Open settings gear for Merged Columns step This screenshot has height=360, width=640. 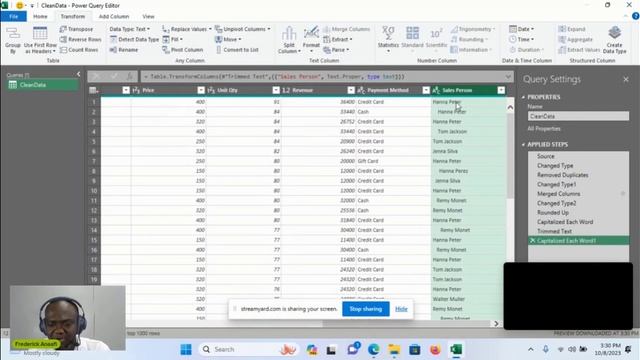pyautogui.click(x=623, y=193)
